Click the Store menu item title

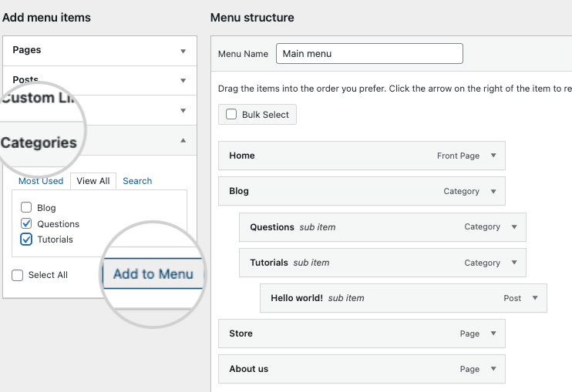[x=241, y=333]
